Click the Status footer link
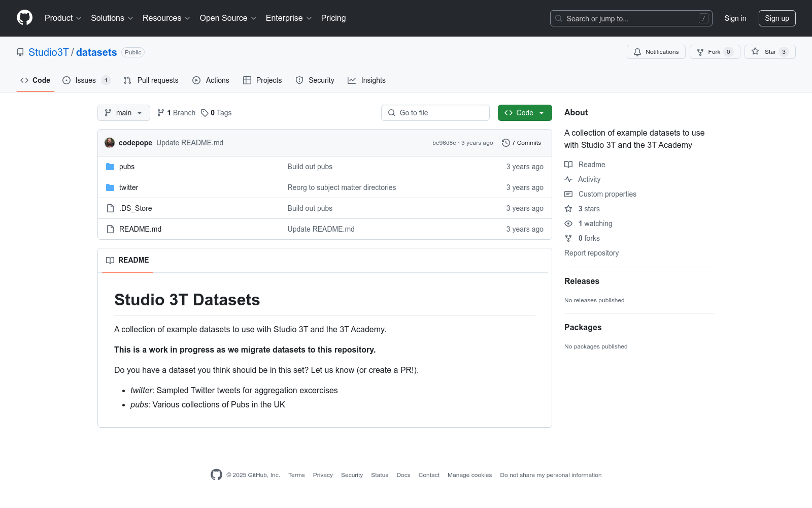This screenshot has width=812, height=508. click(380, 475)
